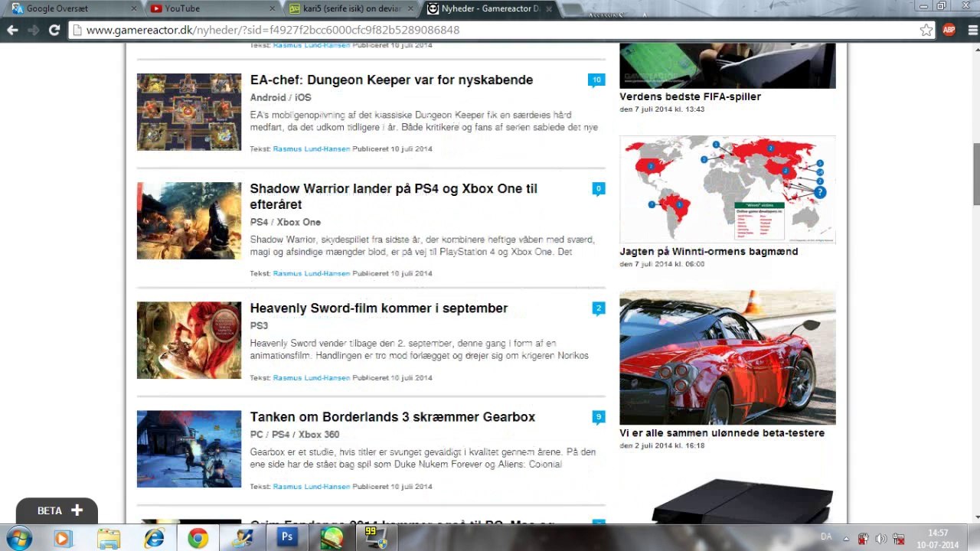Bookmark this page with the star
The width and height of the screenshot is (980, 551).
tap(926, 30)
